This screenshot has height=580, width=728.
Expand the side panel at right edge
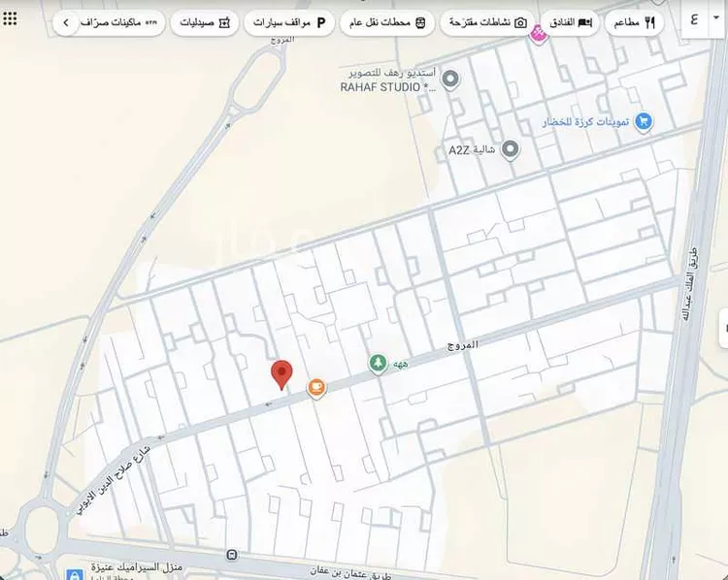[722, 328]
